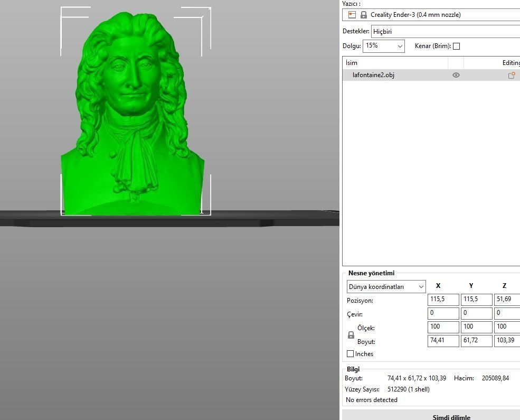Open the Dünya koordinatları coordinate dropdown

point(386,287)
